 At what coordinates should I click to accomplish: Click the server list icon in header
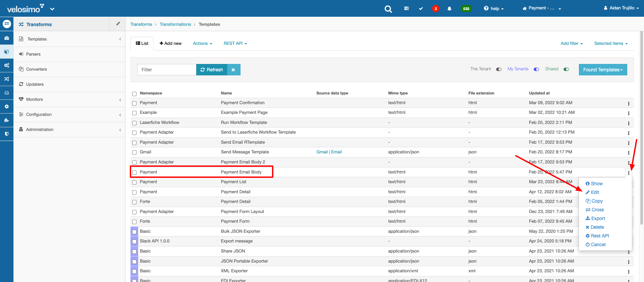pos(407,8)
